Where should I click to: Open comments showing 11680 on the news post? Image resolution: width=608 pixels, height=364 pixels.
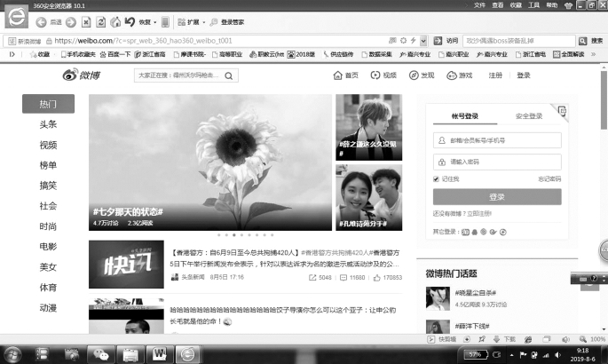(x=352, y=278)
